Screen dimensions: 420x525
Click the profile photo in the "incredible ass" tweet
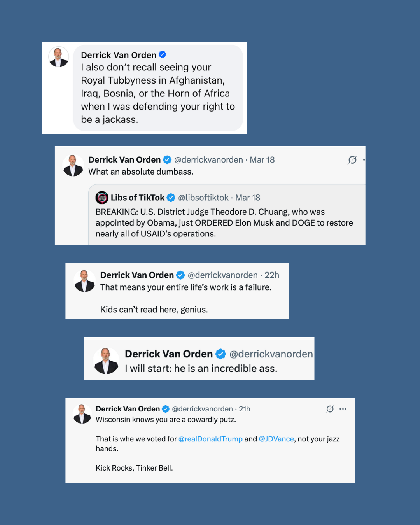(106, 361)
